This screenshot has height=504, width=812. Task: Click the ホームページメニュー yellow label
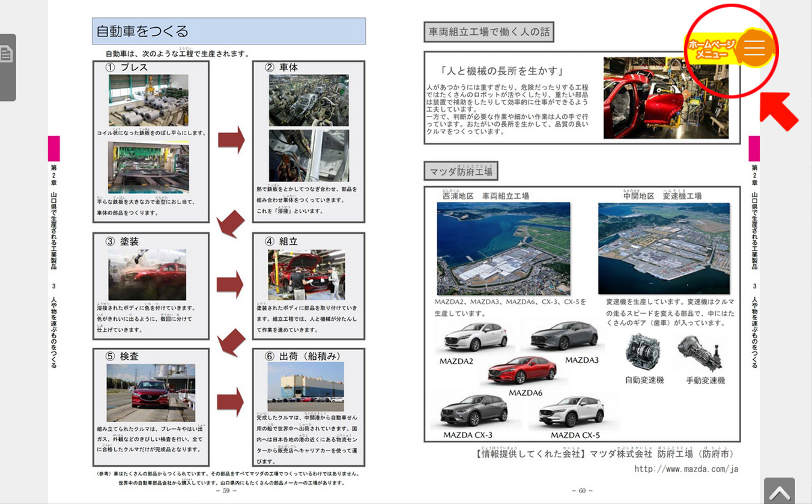711,49
